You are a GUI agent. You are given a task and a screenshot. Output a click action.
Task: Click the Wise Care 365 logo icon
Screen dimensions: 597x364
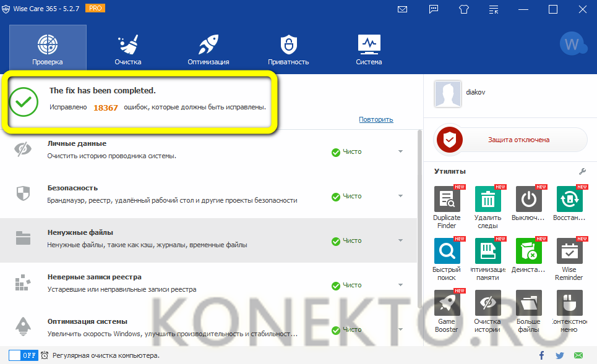coord(6,9)
